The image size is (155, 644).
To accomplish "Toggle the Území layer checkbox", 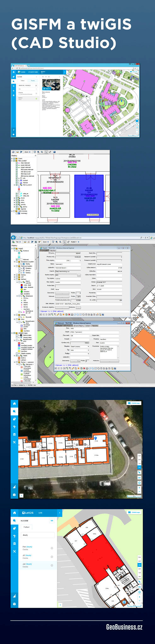I will (15, 158).
